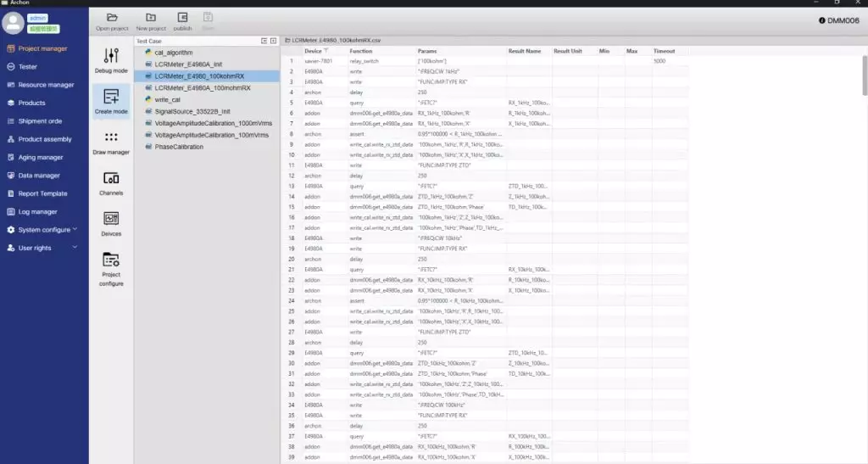The height and width of the screenshot is (464, 868).
Task: Open the Channels panel
Action: [111, 182]
